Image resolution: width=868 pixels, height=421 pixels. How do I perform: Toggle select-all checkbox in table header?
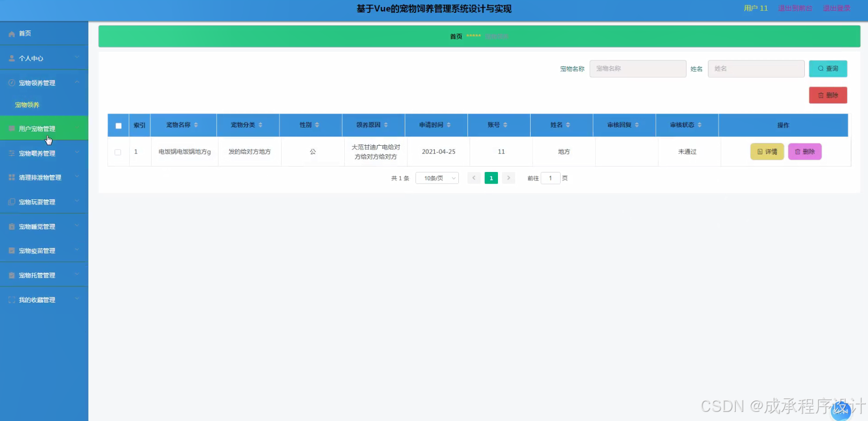click(119, 126)
